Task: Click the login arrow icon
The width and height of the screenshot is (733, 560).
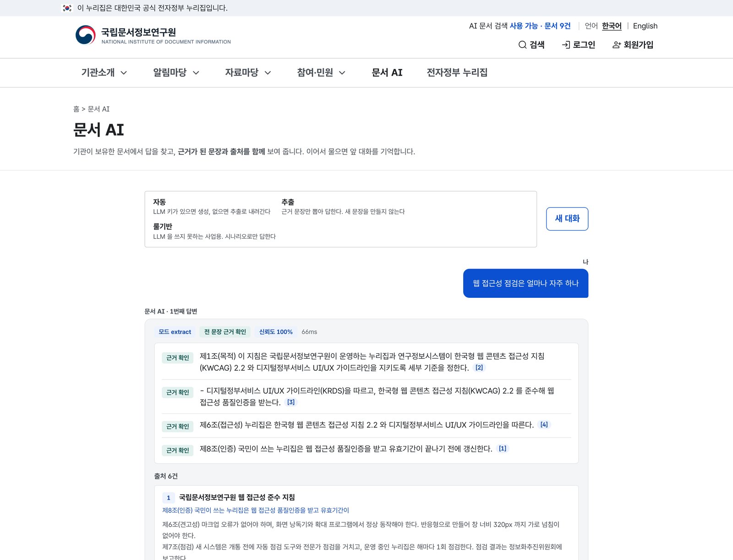Action: coord(566,45)
